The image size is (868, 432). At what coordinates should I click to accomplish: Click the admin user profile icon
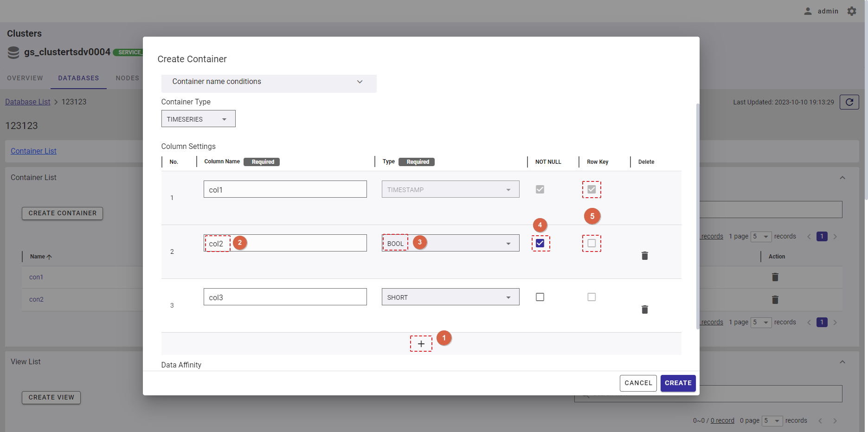[808, 11]
